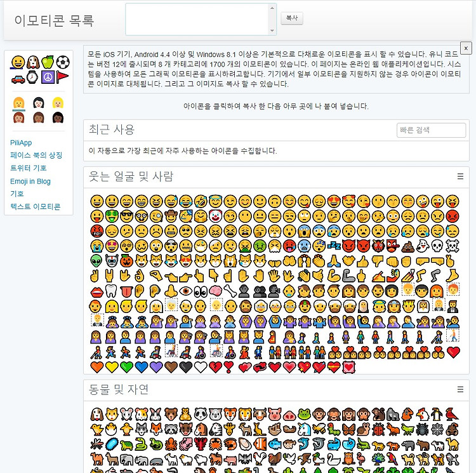Image resolution: width=476 pixels, height=473 pixels.
Task: Choose default yellow skin tone face
Action: (x=19, y=103)
